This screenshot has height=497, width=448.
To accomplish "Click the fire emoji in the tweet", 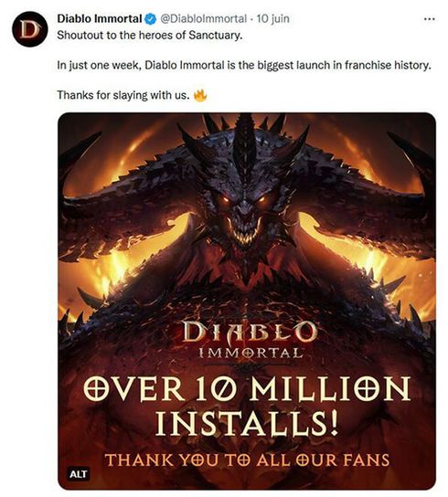I will click(200, 94).
